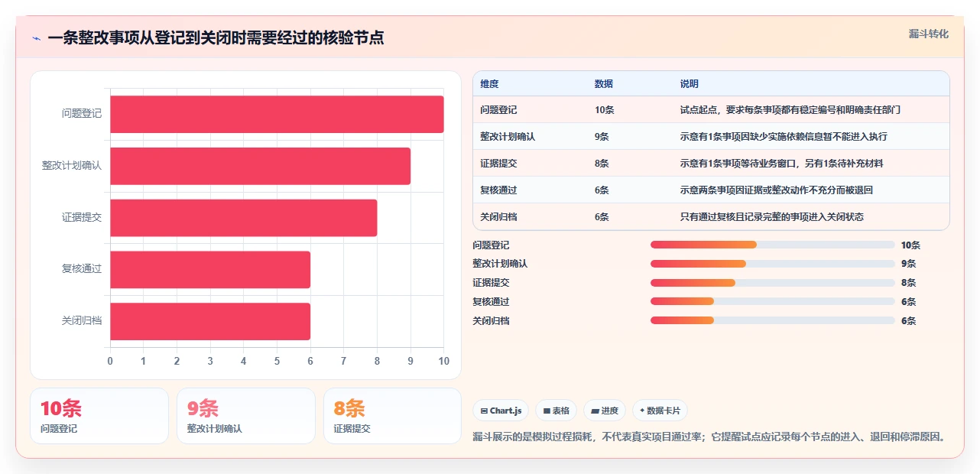
Task: Click the 9条 value in progress list
Action: coord(909,264)
